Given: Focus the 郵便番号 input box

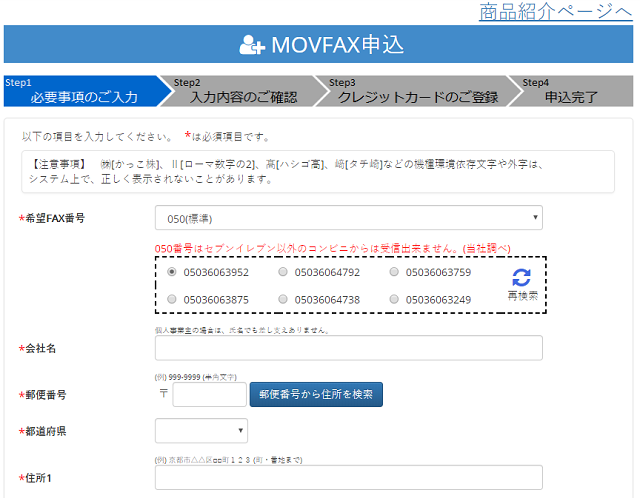Looking at the screenshot, I should click(209, 395).
